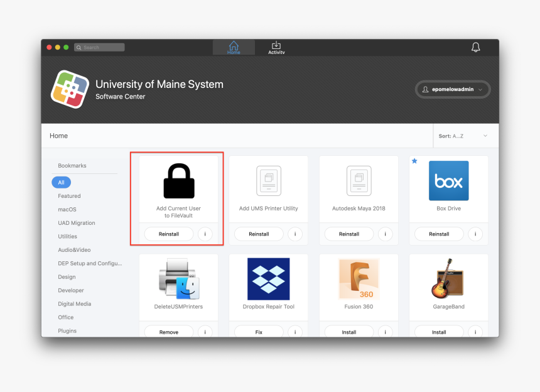Switch to the Activity tab
Image resolution: width=540 pixels, height=392 pixels.
pyautogui.click(x=276, y=48)
